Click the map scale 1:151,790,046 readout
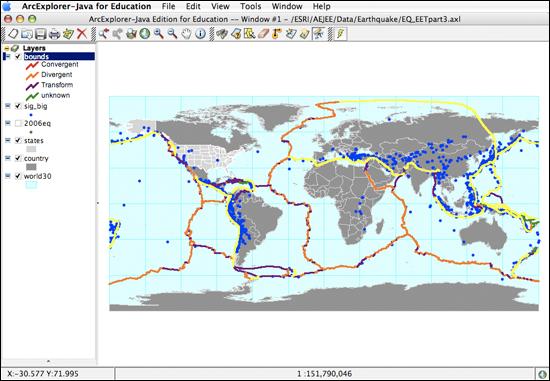Screen dimensions: 550x381 click(324, 374)
